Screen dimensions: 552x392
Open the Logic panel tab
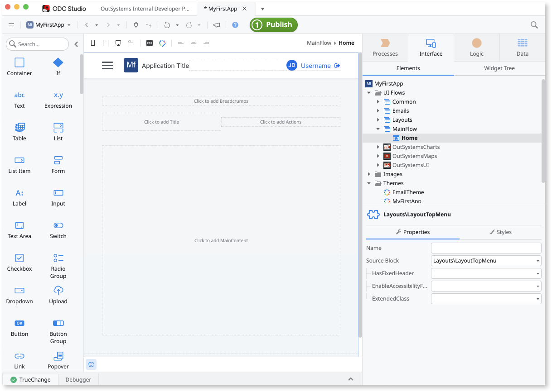click(x=476, y=47)
